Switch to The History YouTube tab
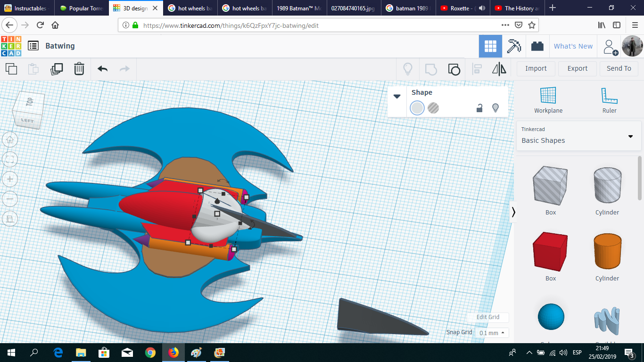644x362 pixels. pyautogui.click(x=517, y=8)
